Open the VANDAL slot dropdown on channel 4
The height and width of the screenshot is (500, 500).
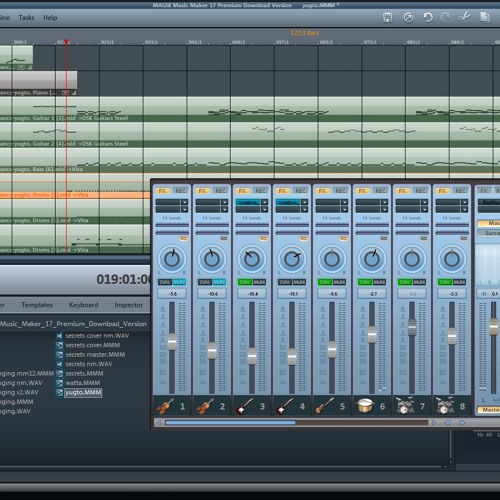[304, 202]
